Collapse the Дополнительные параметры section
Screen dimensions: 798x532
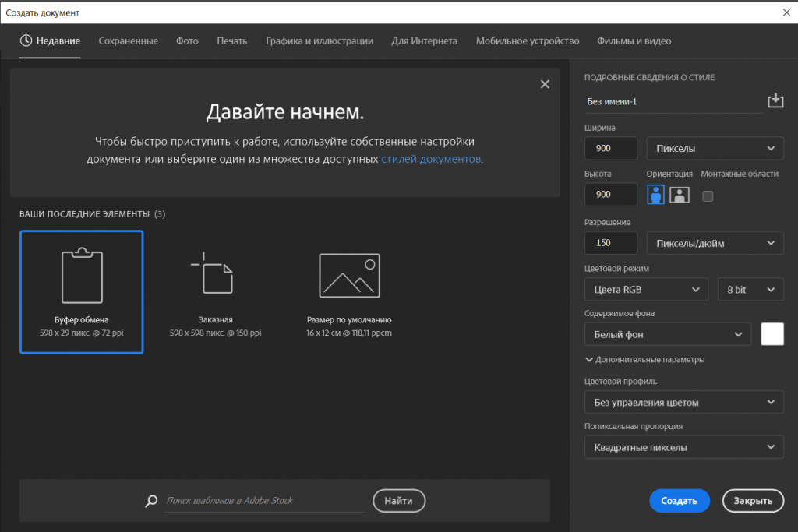coord(644,360)
